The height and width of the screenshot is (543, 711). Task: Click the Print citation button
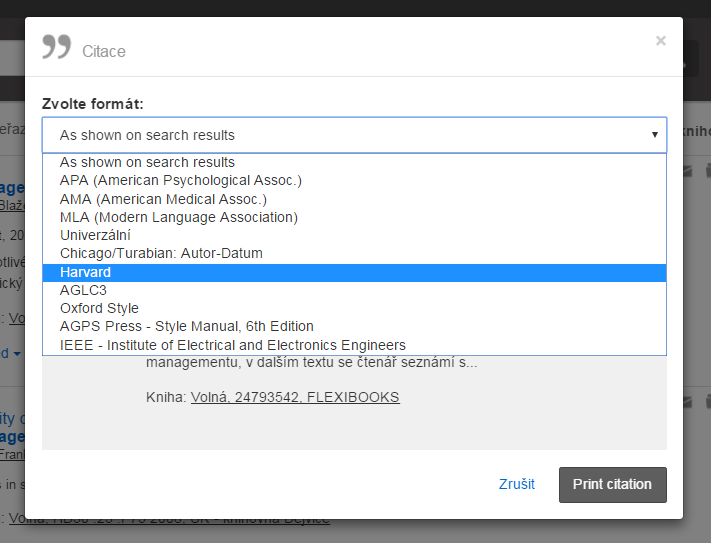[x=613, y=485]
